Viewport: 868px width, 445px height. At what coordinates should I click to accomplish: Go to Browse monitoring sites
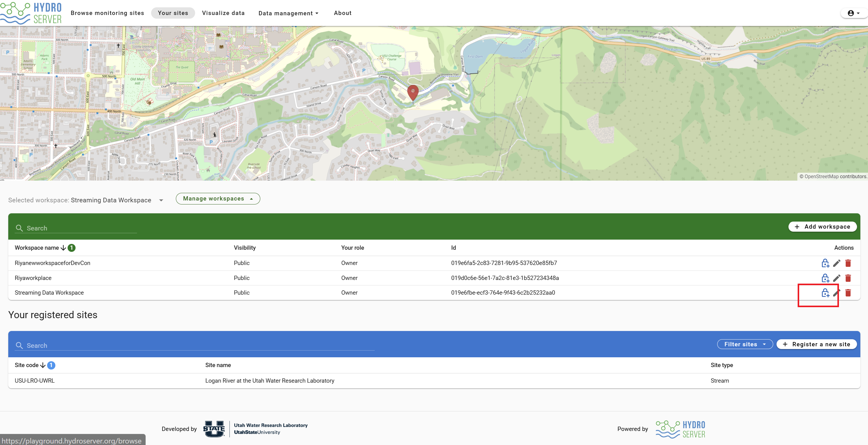(107, 13)
